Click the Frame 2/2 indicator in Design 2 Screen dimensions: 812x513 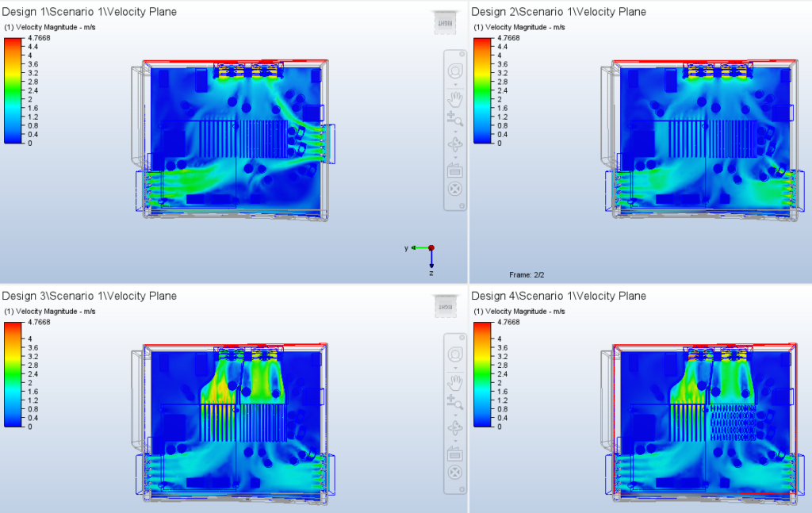[x=527, y=274]
